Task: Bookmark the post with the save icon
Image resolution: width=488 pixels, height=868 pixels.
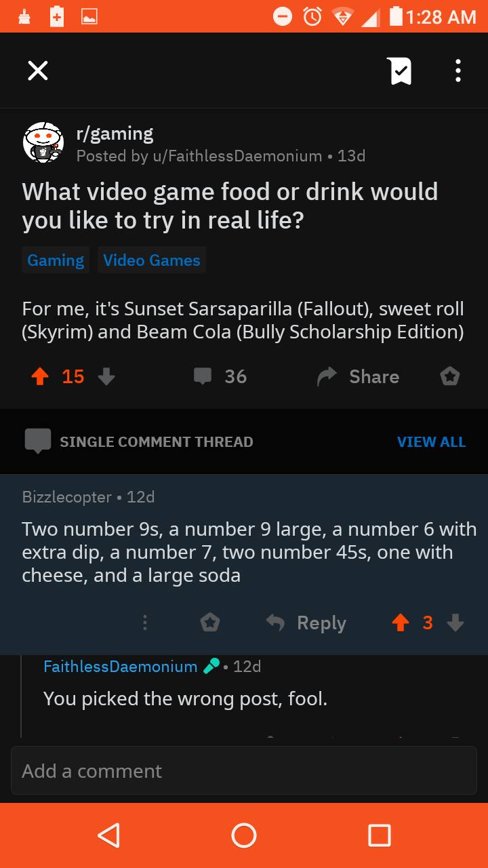Action: [x=399, y=70]
